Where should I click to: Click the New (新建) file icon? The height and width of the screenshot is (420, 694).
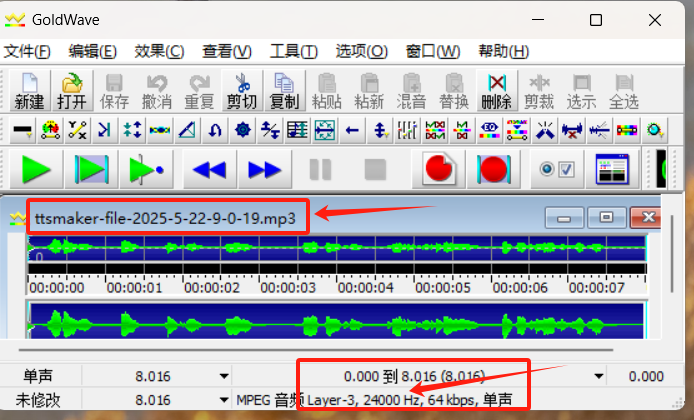coord(30,90)
